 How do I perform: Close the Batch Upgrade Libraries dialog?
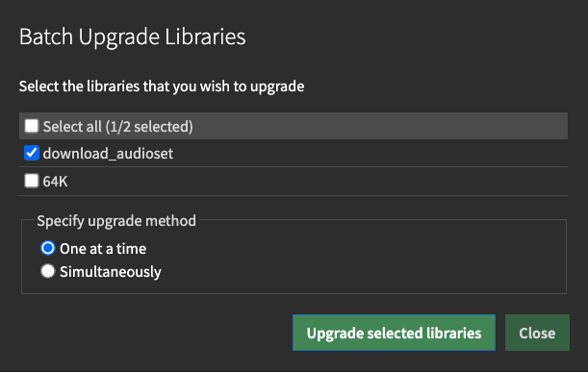[537, 333]
